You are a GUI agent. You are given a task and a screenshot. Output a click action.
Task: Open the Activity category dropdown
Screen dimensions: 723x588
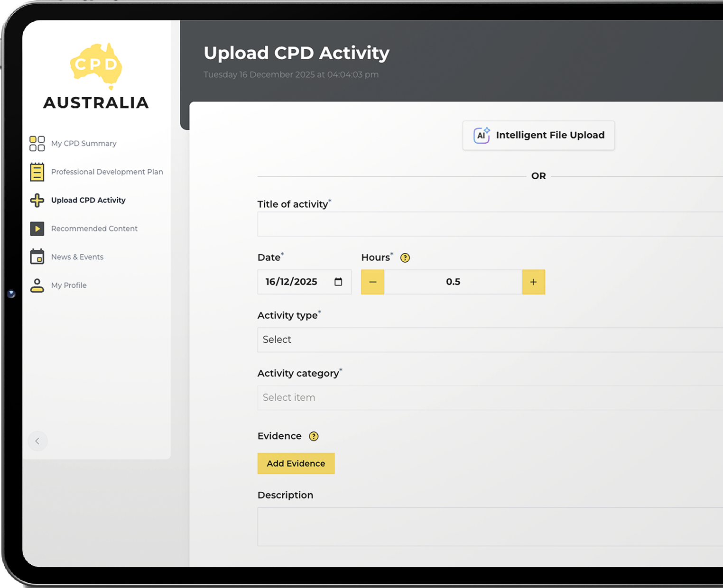point(489,397)
